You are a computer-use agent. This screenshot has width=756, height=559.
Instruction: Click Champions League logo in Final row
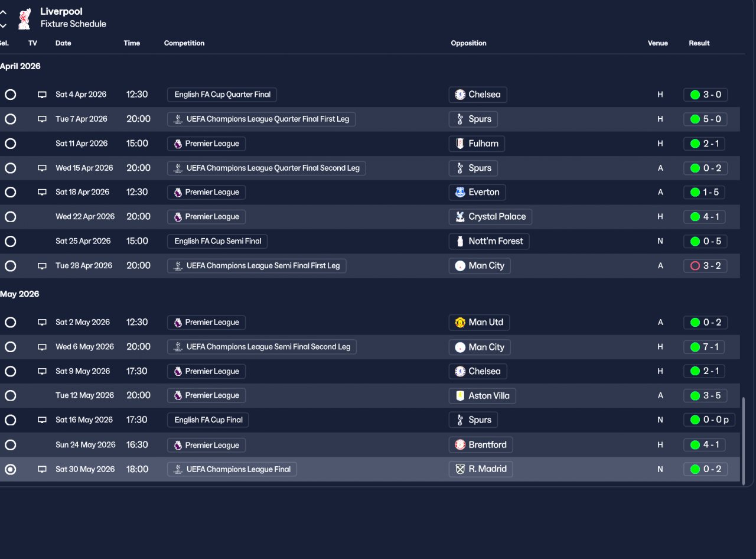[178, 469]
